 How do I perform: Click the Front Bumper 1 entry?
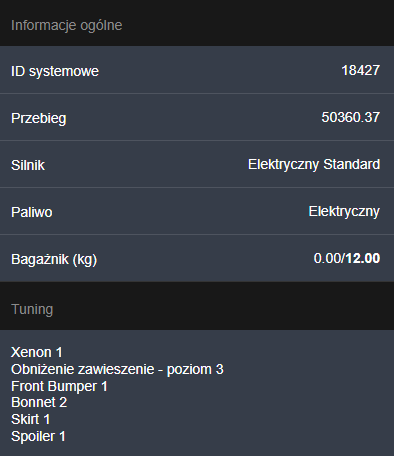(x=59, y=386)
